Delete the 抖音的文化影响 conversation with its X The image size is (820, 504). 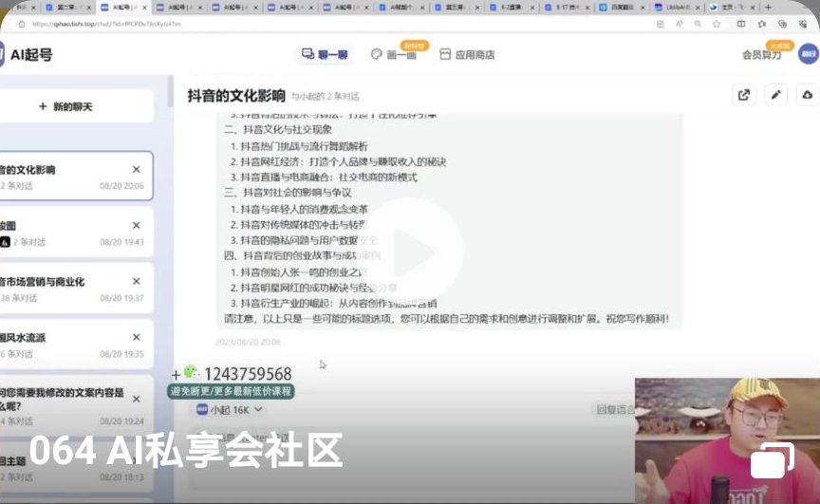tap(136, 170)
